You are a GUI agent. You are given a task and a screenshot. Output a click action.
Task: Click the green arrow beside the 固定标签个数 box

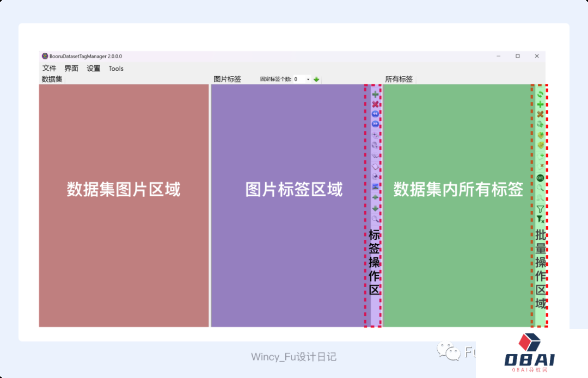click(316, 79)
